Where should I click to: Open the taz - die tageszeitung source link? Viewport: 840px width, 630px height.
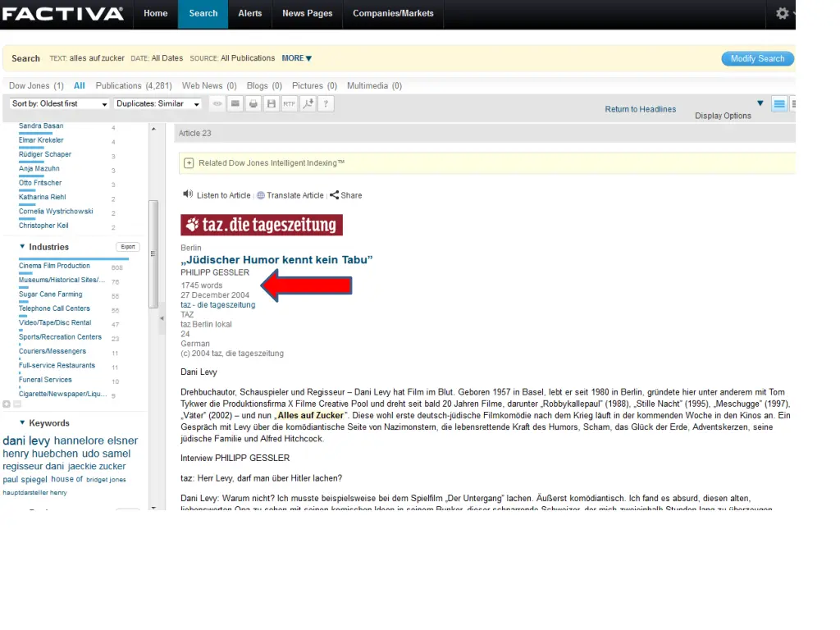pos(218,305)
